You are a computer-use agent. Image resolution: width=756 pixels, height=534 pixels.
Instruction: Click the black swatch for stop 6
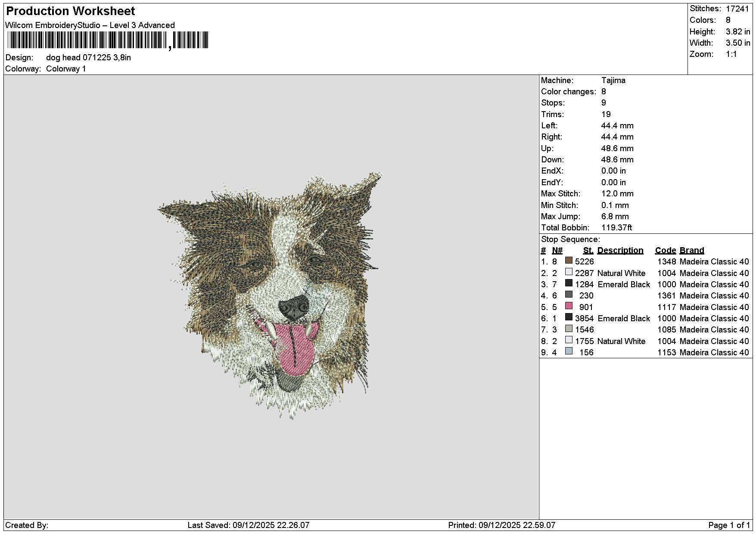(x=569, y=317)
